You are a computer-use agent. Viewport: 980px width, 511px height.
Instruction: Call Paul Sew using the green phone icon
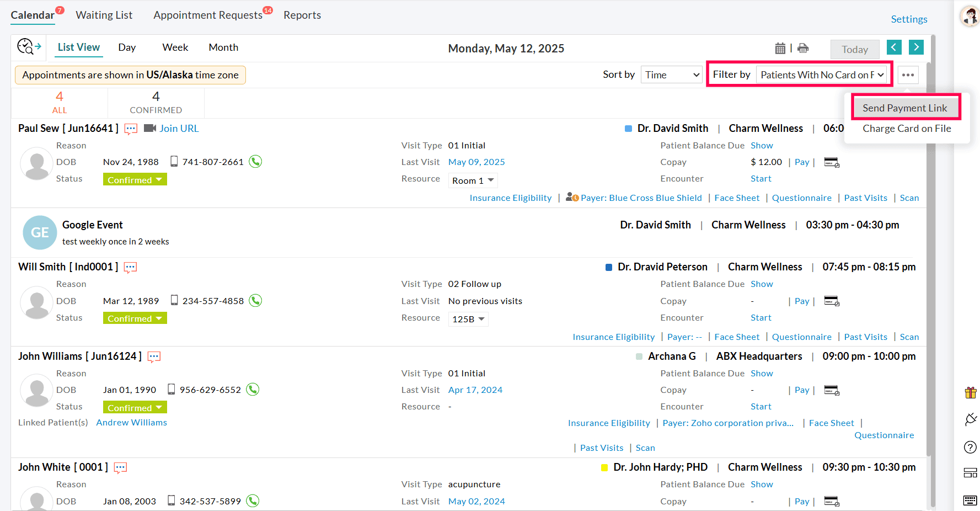coord(255,161)
